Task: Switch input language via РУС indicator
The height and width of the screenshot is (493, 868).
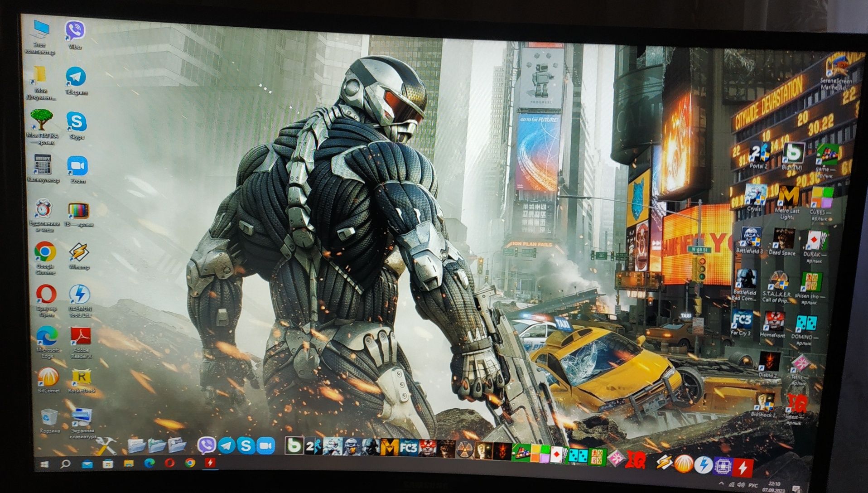Action: (x=753, y=485)
